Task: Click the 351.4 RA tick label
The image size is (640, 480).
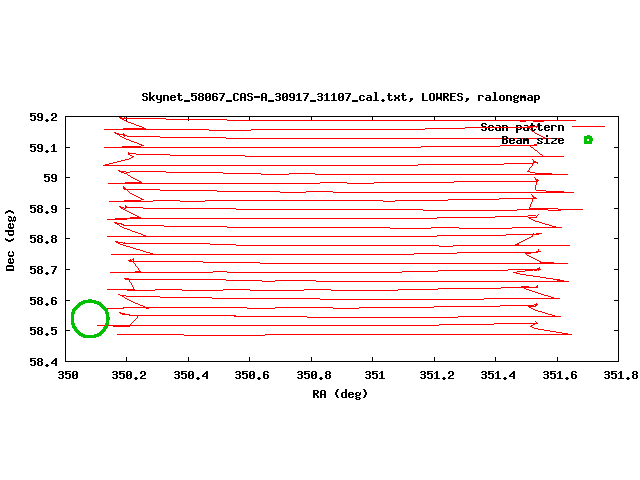Action: [498, 375]
